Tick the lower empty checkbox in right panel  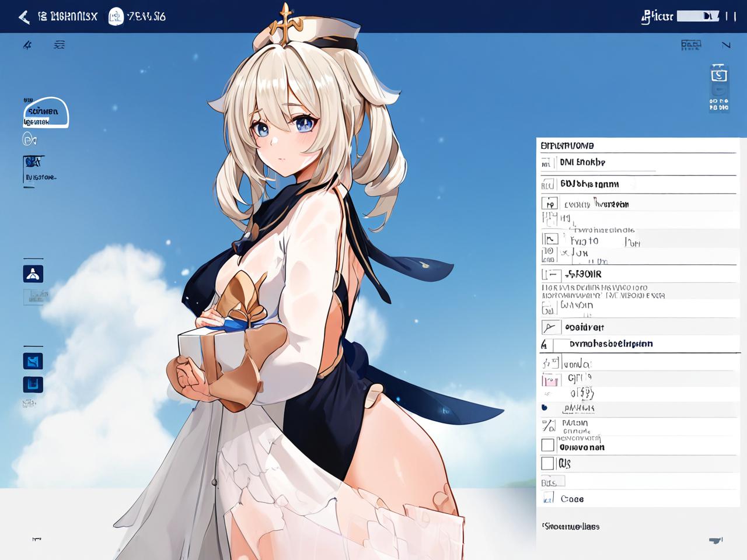547,463
